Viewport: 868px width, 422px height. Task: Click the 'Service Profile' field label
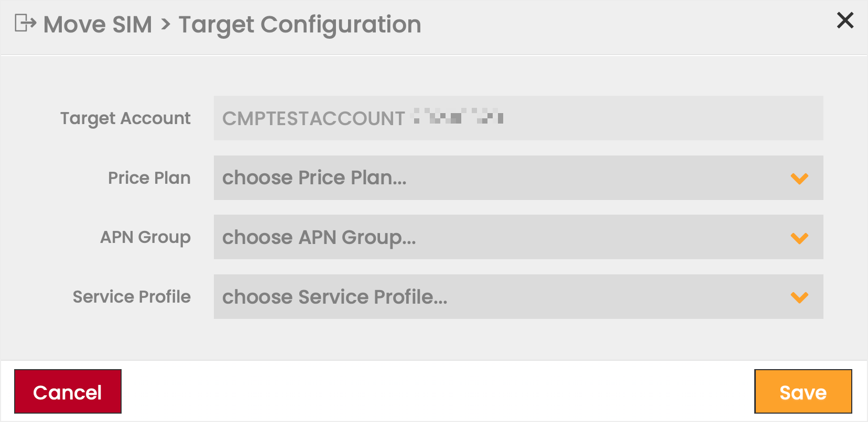tap(132, 297)
